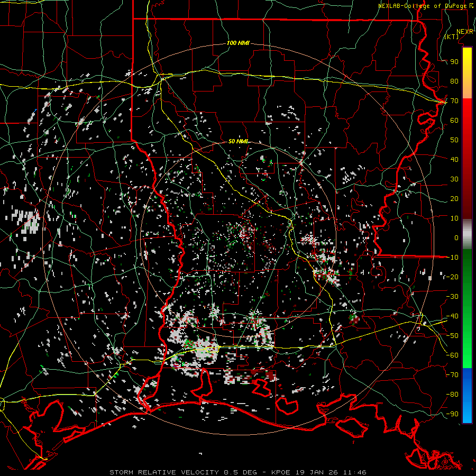
Task: Click the 70 value on velocity scale
Action: click(x=454, y=101)
